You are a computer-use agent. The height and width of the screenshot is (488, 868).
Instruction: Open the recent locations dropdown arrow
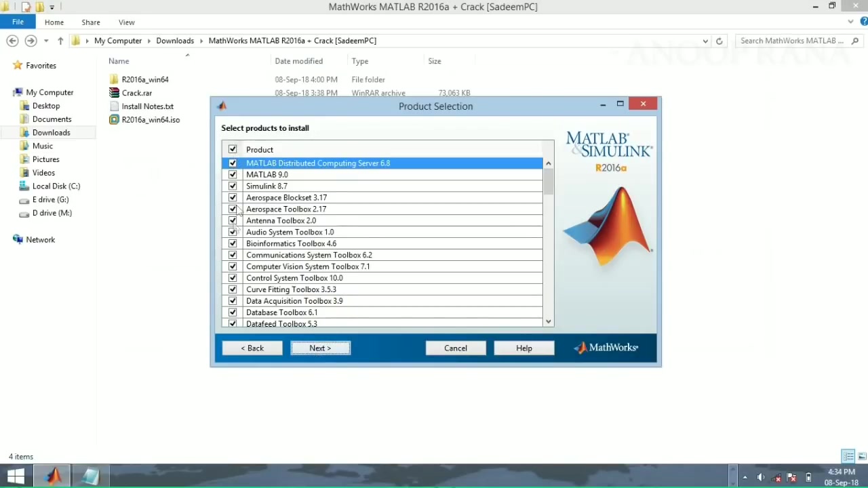[46, 41]
